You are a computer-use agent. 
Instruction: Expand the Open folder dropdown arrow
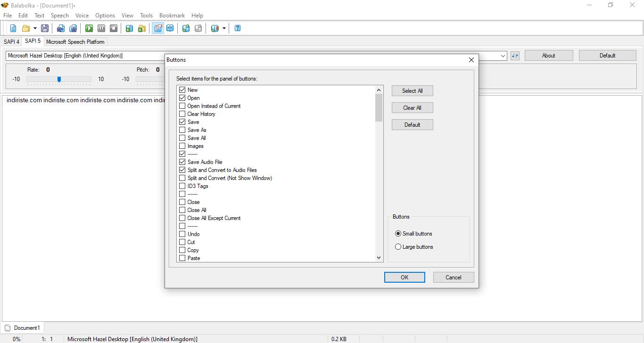pyautogui.click(x=35, y=28)
